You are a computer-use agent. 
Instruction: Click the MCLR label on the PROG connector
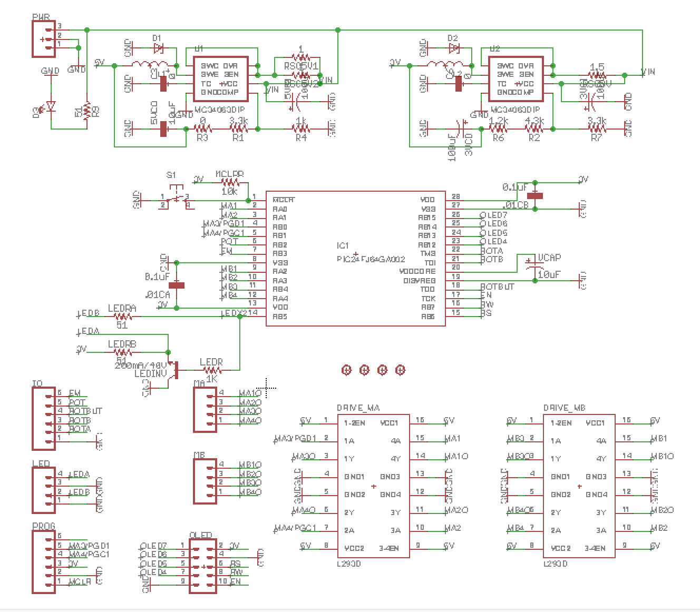pyautogui.click(x=80, y=582)
